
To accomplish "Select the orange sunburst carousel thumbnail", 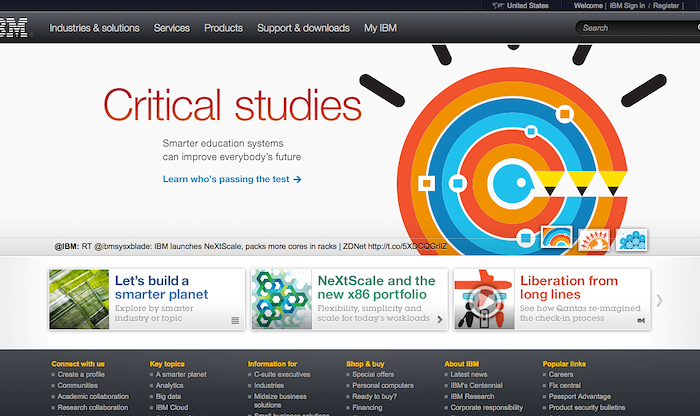I will point(594,240).
